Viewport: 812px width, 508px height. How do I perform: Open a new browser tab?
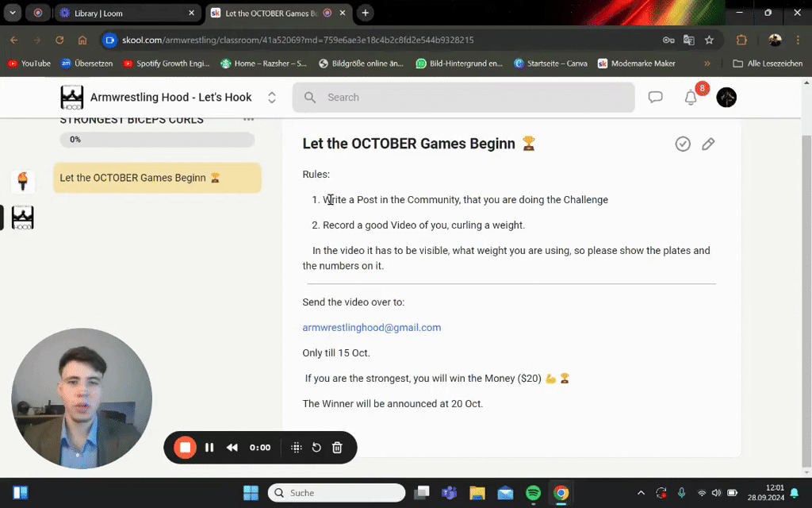tap(365, 13)
